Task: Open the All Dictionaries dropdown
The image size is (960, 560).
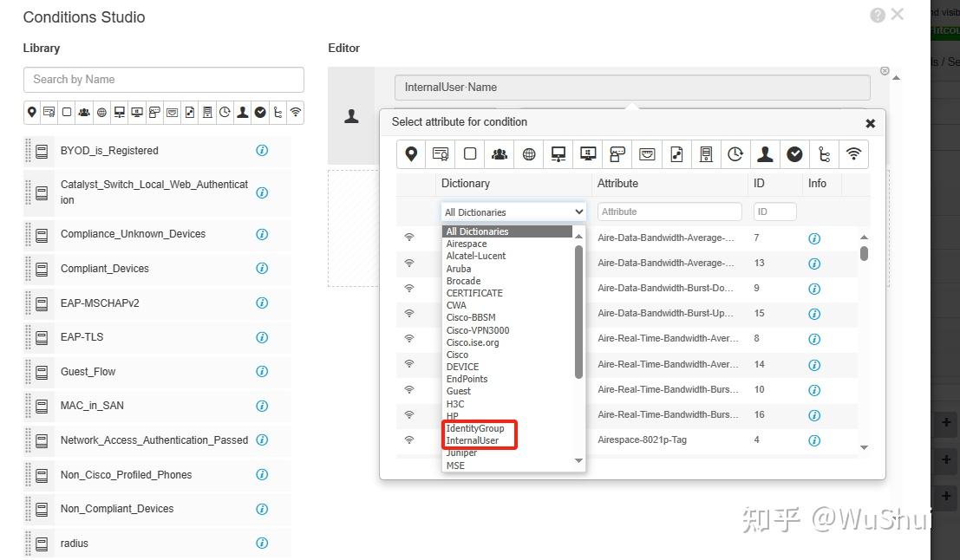Action: tap(513, 212)
